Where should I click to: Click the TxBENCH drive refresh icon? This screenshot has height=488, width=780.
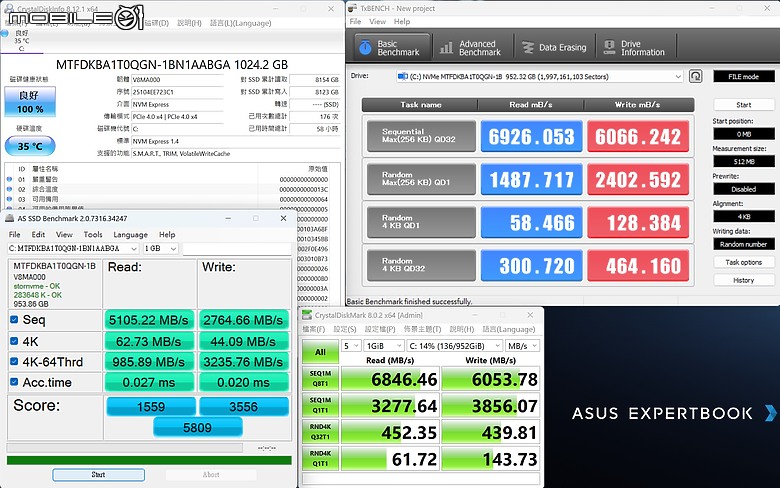[x=695, y=76]
